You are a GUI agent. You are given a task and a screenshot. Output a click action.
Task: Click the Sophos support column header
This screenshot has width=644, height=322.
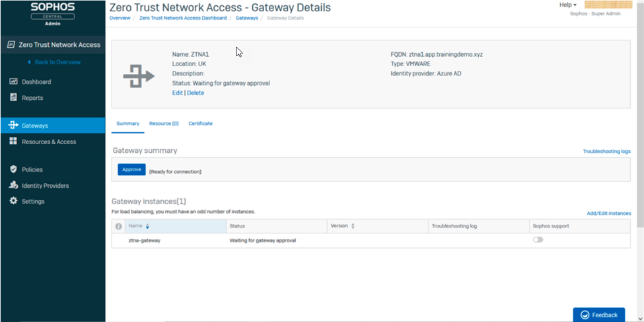[x=580, y=226]
